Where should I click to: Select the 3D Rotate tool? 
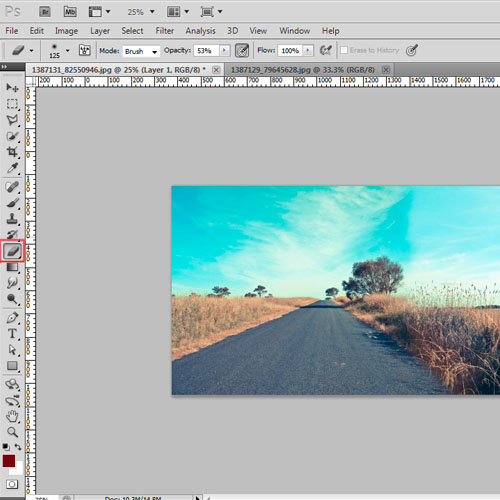12,384
